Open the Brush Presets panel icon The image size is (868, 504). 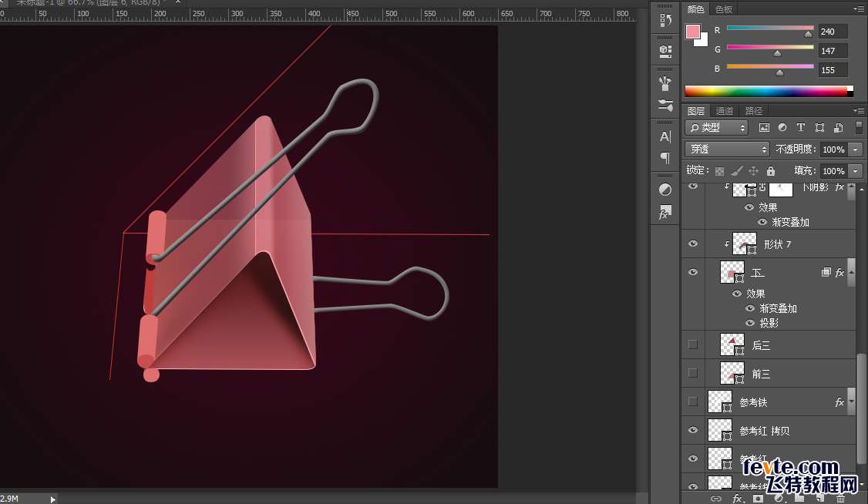665,83
